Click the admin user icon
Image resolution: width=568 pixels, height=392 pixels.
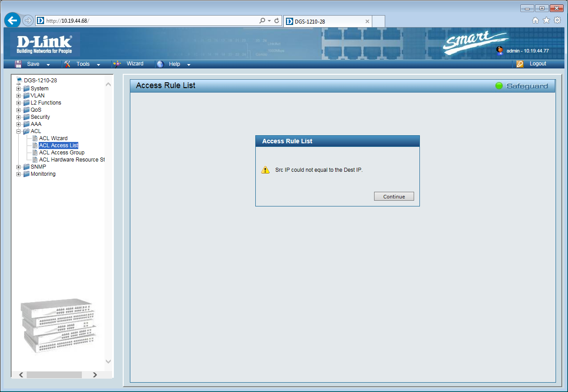point(500,50)
